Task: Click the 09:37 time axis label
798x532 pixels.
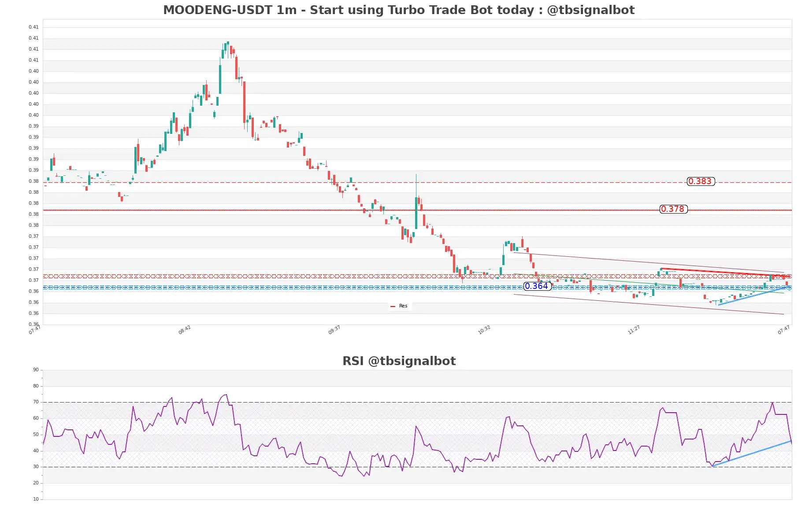Action: tap(334, 330)
